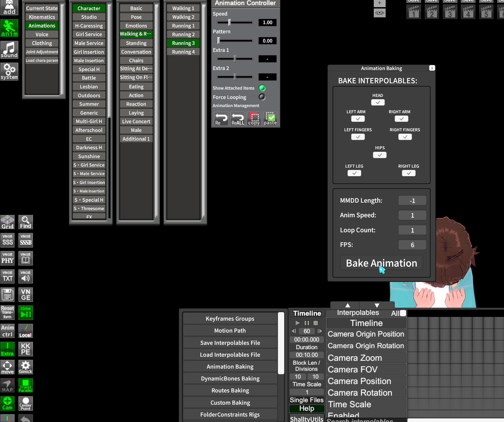
Task: Open the KKPE icon
Action: click(x=26, y=349)
